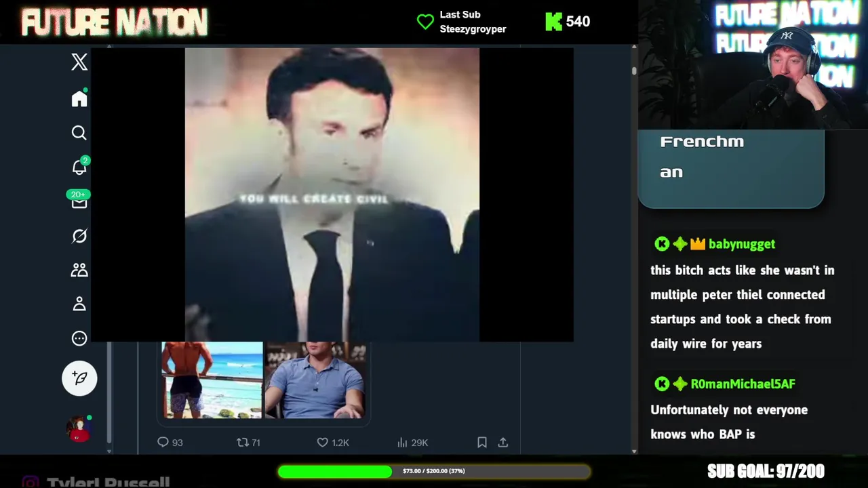This screenshot has height=488, width=868.
Task: Bookmark the post
Action: [482, 442]
